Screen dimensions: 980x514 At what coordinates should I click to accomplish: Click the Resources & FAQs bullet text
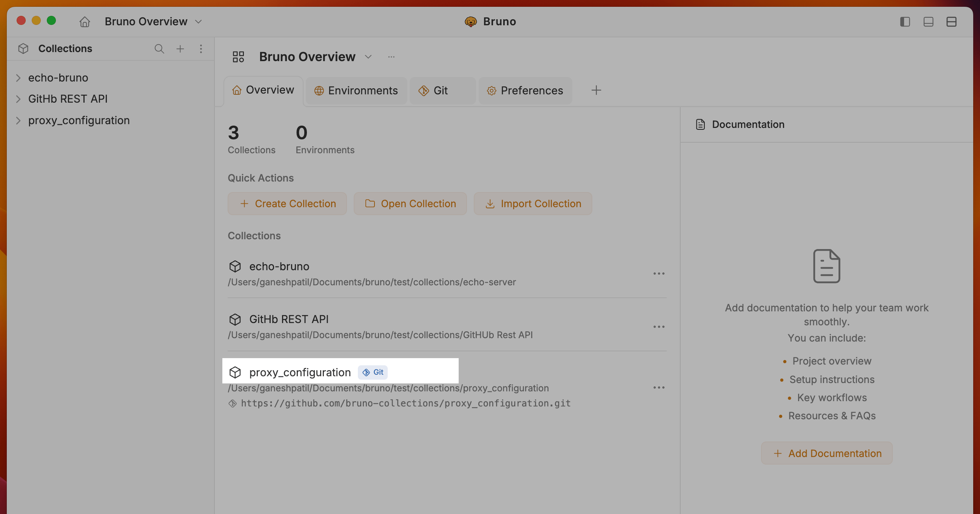click(x=832, y=416)
